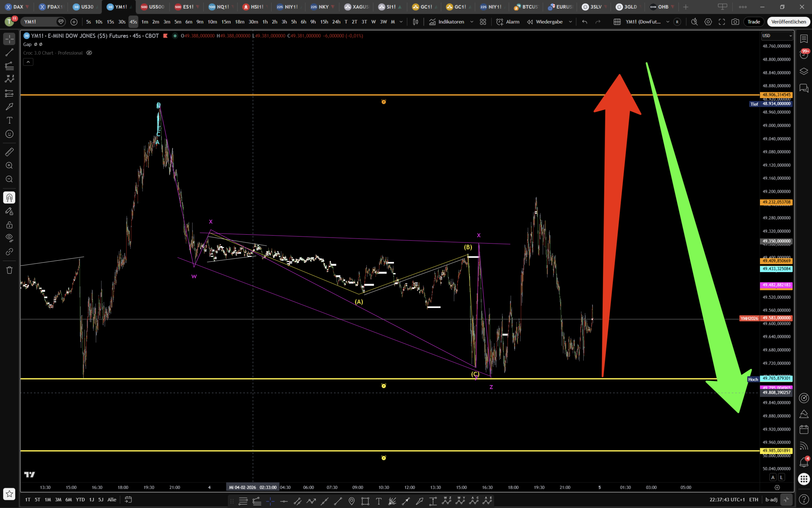The height and width of the screenshot is (508, 812).
Task: Select the ruler measure tool
Action: 9,152
